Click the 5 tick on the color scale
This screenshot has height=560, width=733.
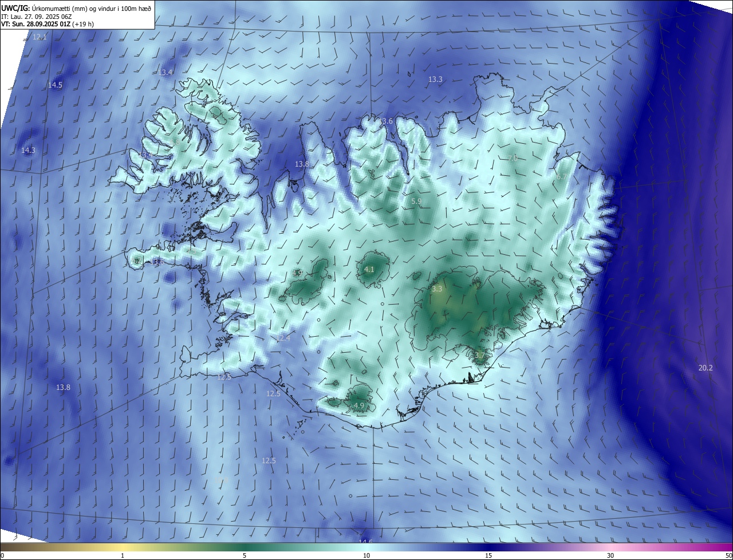click(x=245, y=555)
